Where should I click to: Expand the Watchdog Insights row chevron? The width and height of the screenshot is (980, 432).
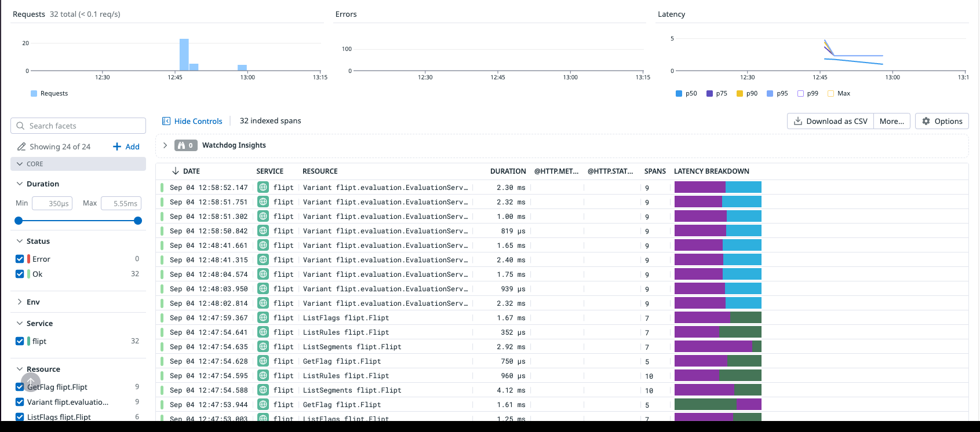point(165,145)
